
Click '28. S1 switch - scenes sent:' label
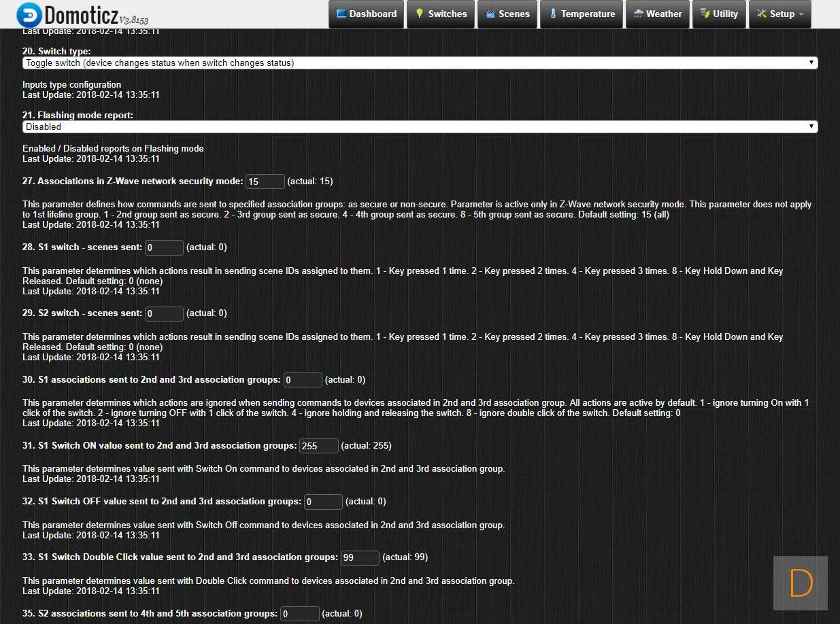click(82, 247)
